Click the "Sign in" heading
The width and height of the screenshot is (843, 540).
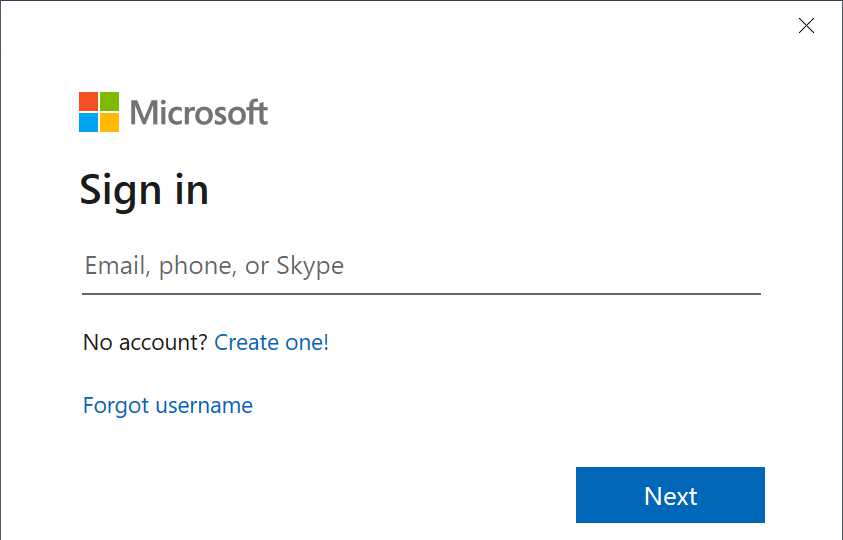[144, 189]
